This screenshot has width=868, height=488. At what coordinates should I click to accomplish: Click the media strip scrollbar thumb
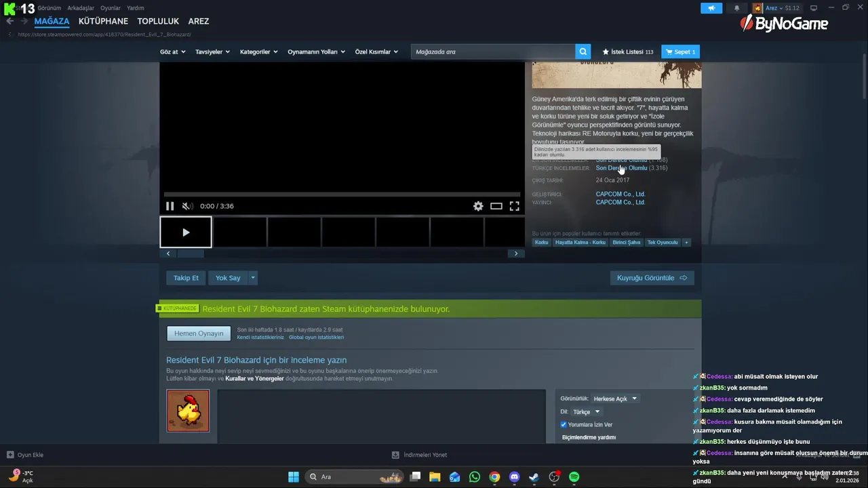click(190, 253)
